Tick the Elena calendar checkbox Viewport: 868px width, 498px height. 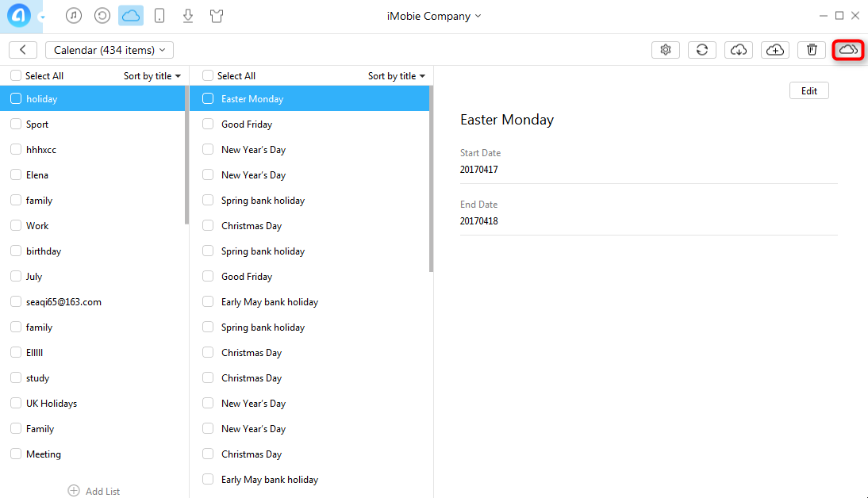[x=16, y=174]
